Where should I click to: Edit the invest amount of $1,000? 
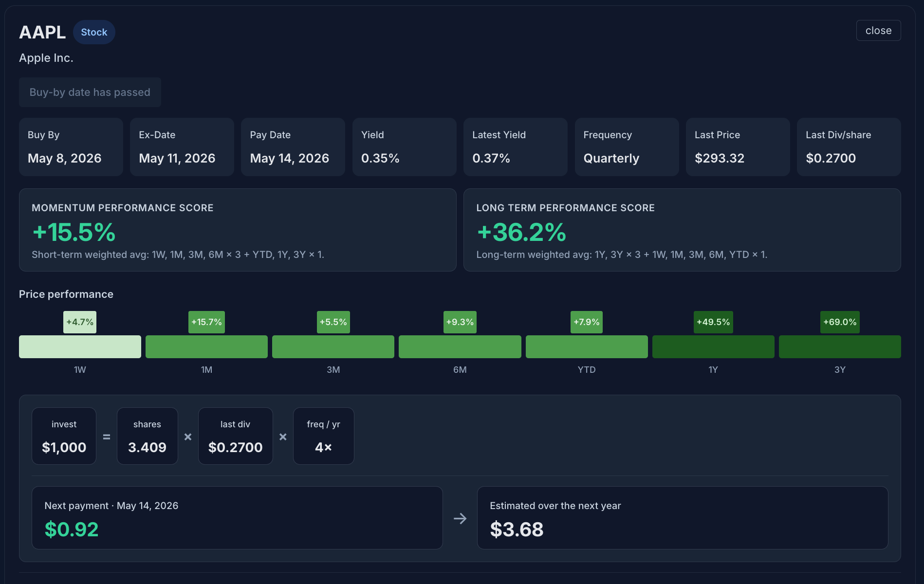[64, 436]
